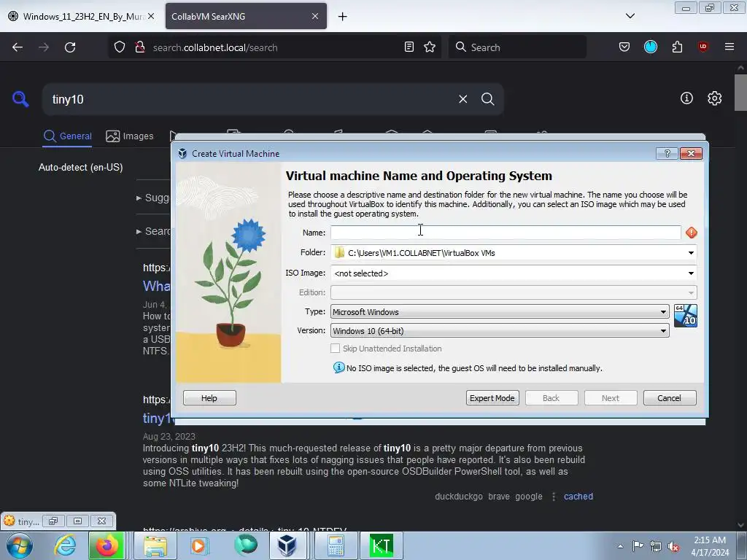The width and height of the screenshot is (747, 560).
Task: Open the insecure connection padlock icon
Action: (x=139, y=47)
